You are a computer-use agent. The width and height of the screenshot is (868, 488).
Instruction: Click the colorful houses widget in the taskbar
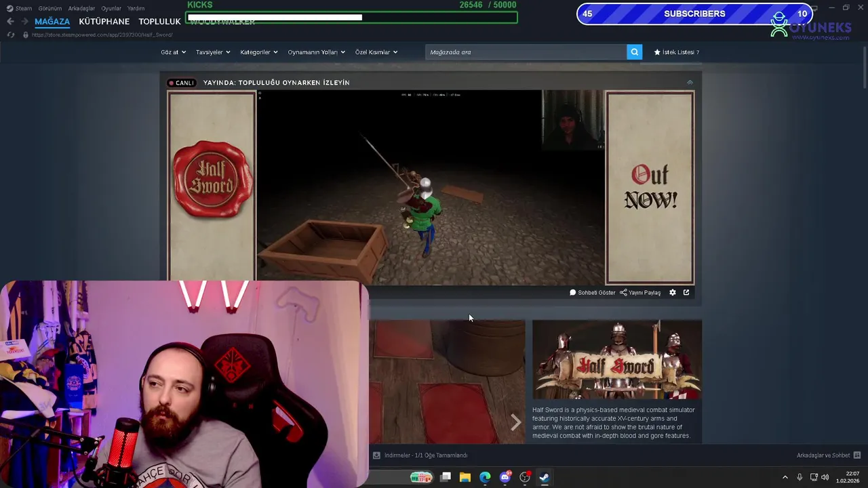tap(421, 477)
